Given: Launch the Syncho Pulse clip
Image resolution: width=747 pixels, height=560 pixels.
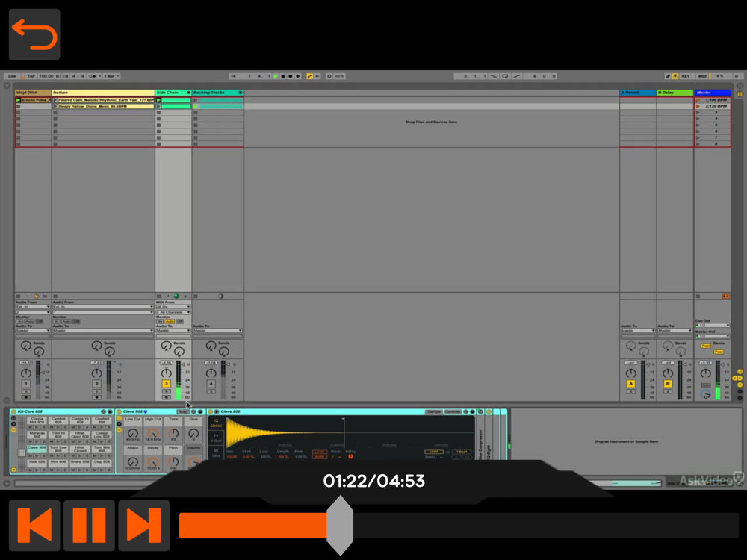Looking at the screenshot, I should pyautogui.click(x=18, y=100).
